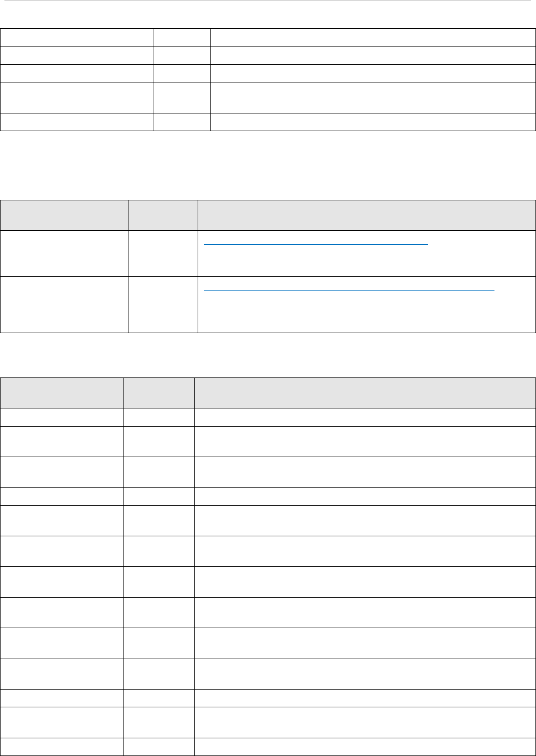Click narrow middle header cell of middle table
This screenshot has height=756, width=536.
163,215
